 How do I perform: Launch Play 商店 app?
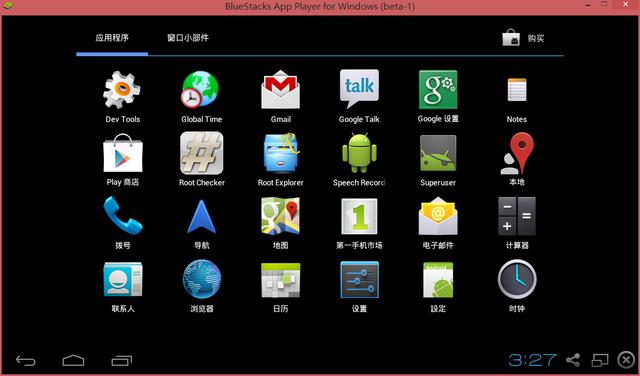pos(122,153)
